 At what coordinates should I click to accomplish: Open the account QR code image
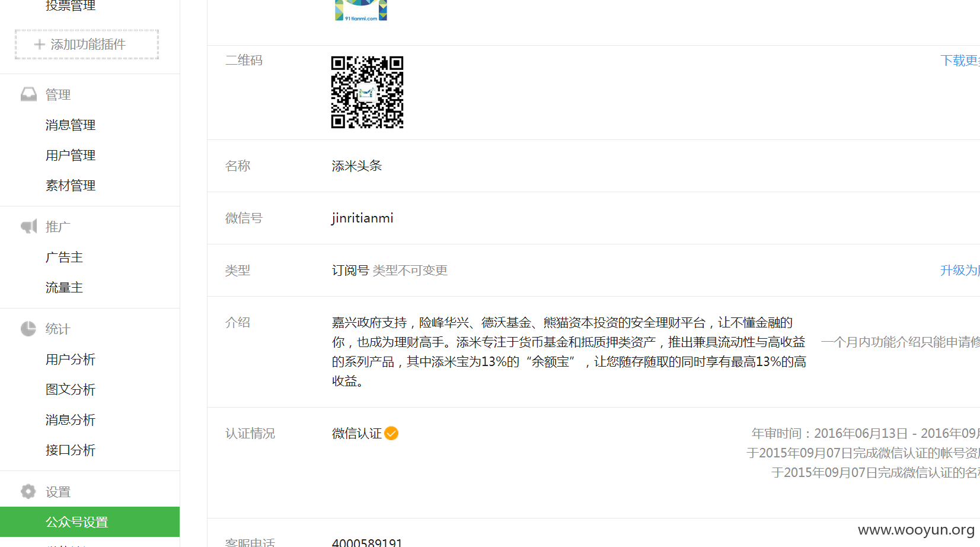367,92
